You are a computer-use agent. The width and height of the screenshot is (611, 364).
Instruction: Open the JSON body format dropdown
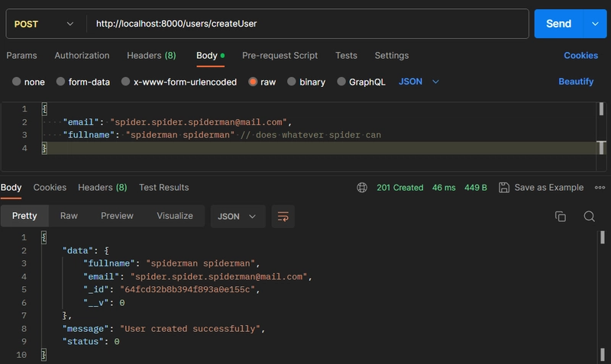419,82
